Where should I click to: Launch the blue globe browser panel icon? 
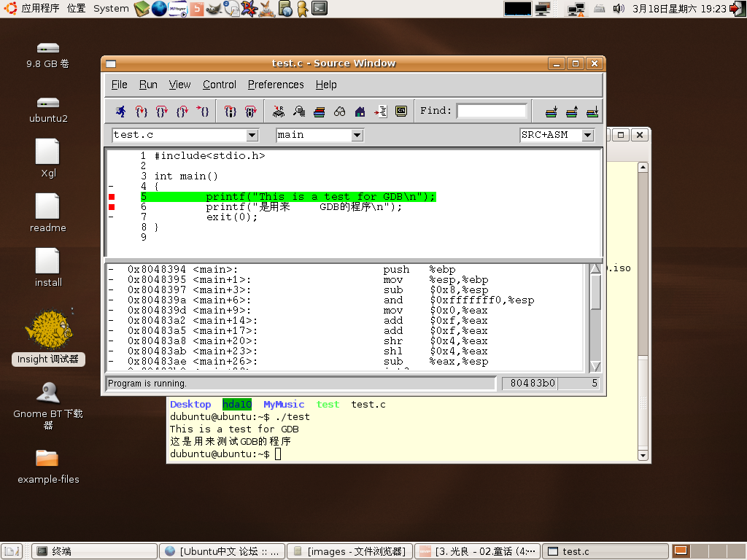(159, 9)
